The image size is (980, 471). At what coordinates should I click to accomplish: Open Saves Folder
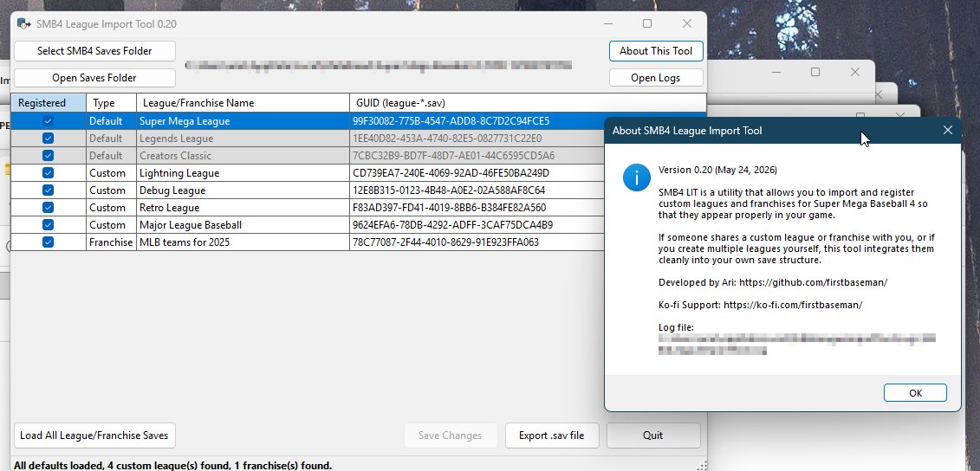[94, 78]
